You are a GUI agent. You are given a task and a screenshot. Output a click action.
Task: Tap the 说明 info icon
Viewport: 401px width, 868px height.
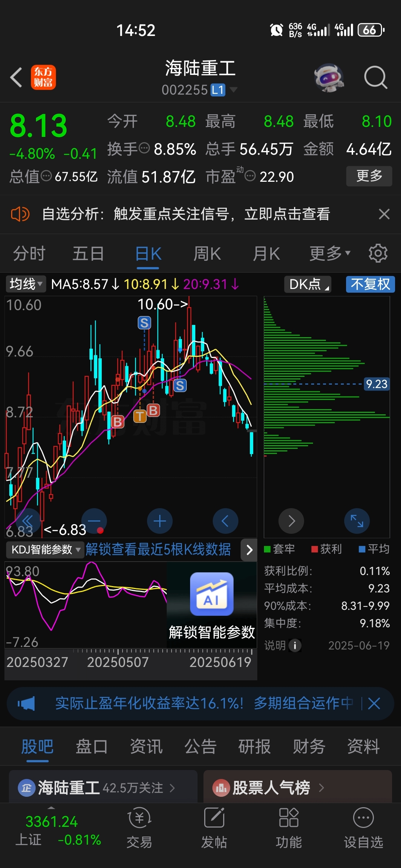point(295,645)
